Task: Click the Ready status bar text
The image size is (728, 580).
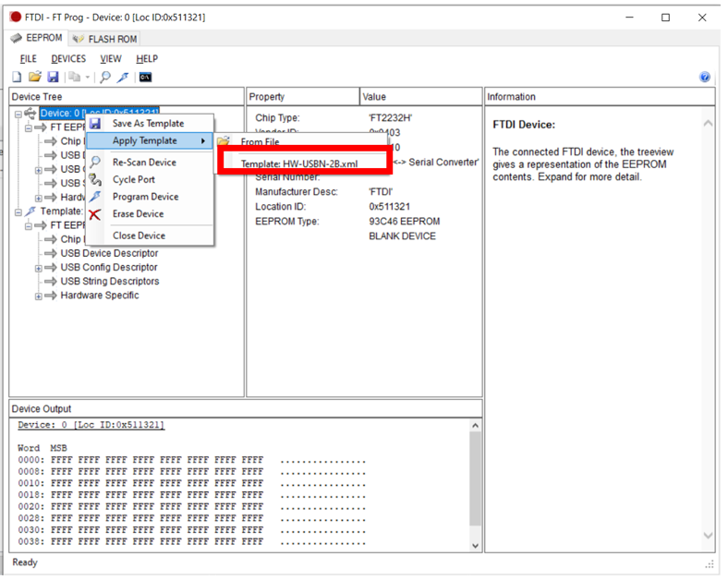Action: click(x=25, y=562)
